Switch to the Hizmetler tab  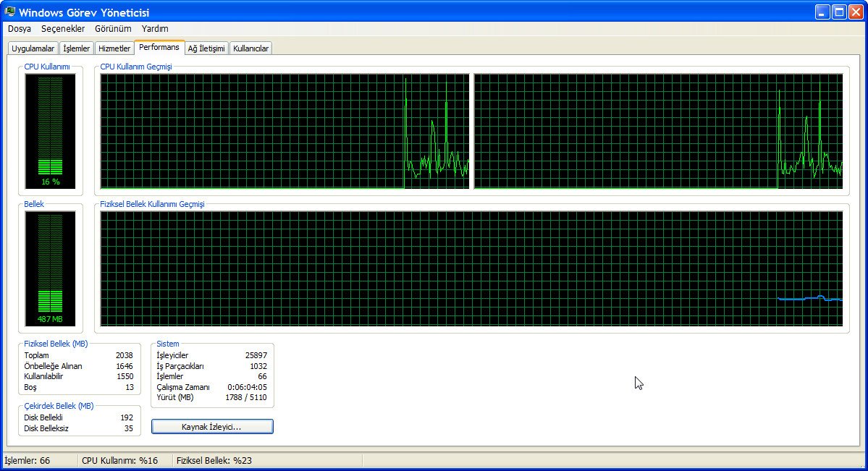[x=114, y=48]
